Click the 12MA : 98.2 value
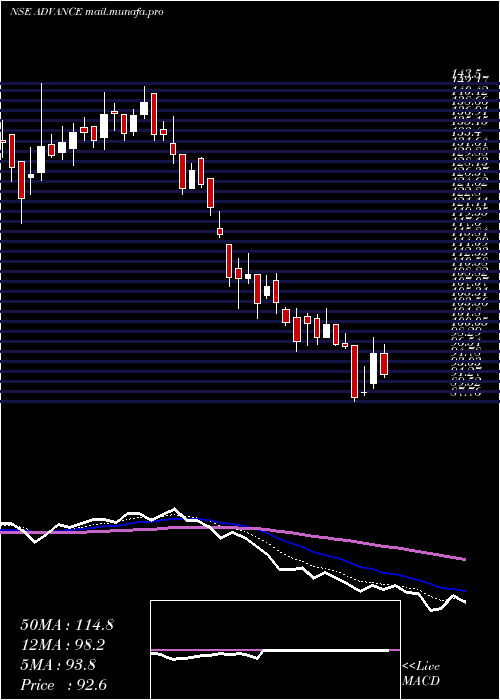Screen dimensions: 500x700 pyautogui.click(x=64, y=645)
